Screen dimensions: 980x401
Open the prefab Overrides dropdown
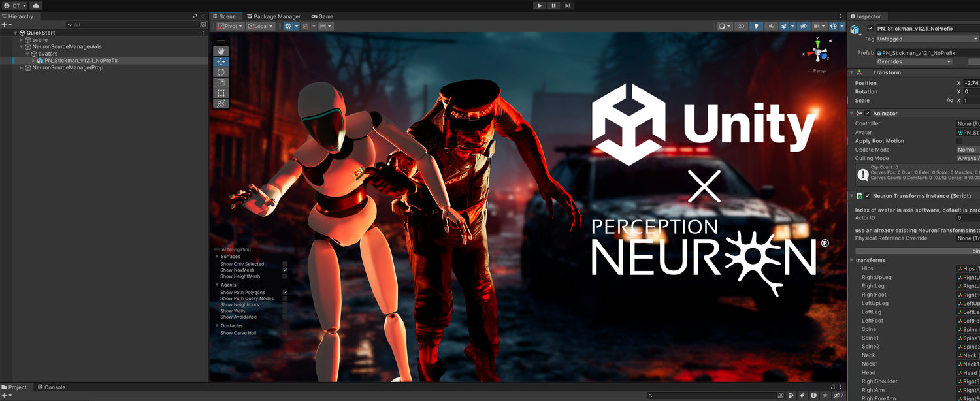click(x=913, y=61)
